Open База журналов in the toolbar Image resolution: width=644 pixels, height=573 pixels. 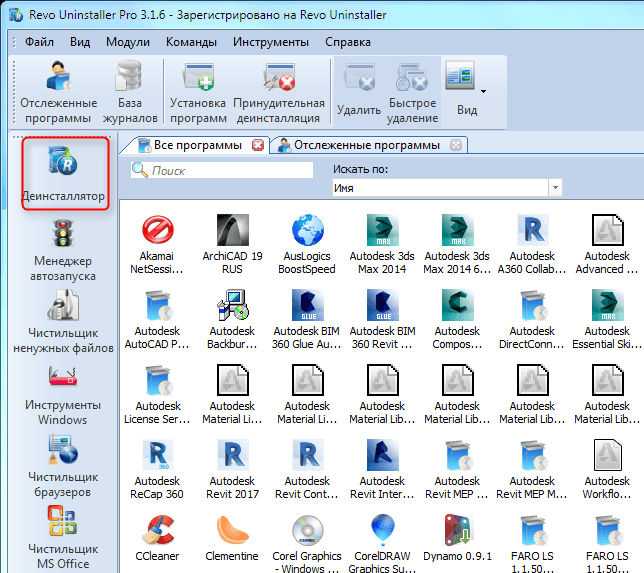130,92
